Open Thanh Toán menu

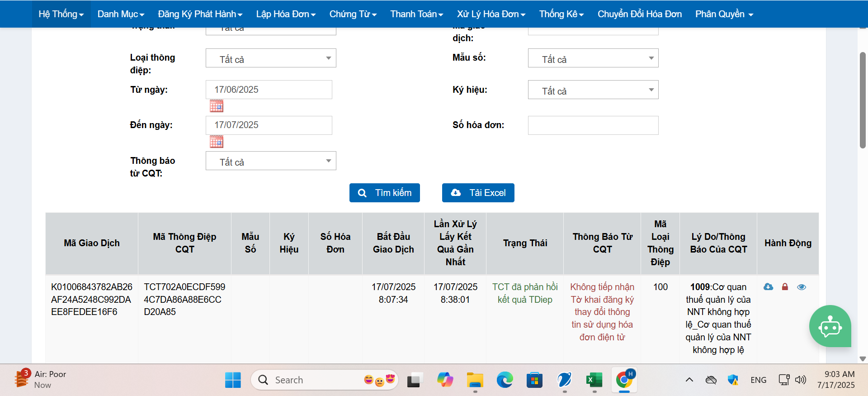click(417, 14)
